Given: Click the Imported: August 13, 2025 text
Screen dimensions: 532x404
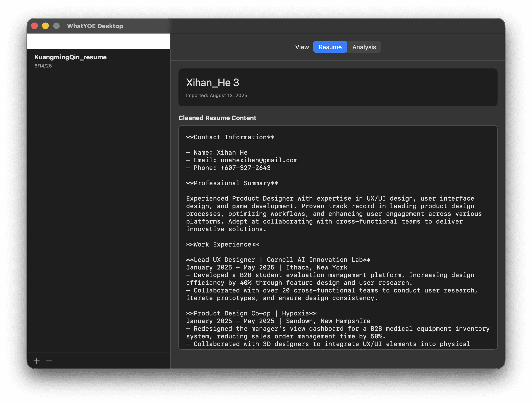Looking at the screenshot, I should click(x=216, y=95).
